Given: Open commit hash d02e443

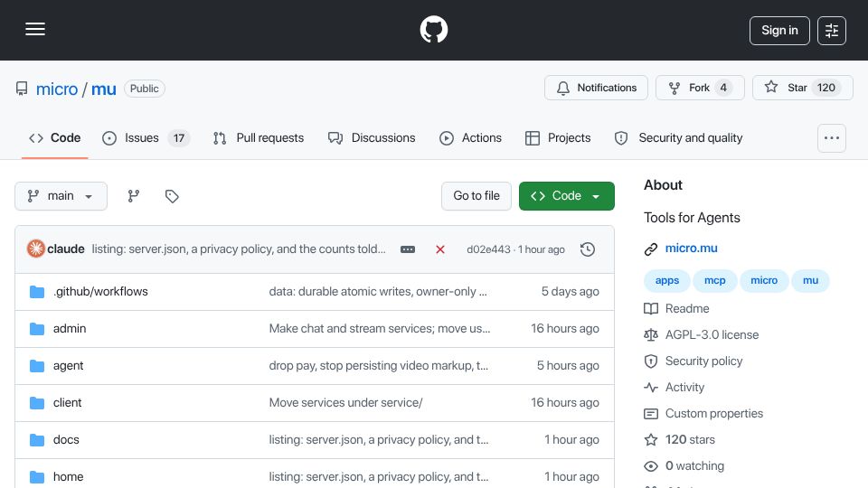Looking at the screenshot, I should [488, 249].
